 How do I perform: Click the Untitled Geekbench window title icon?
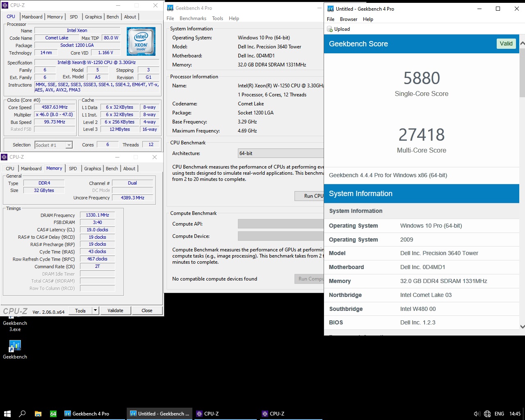(330, 9)
